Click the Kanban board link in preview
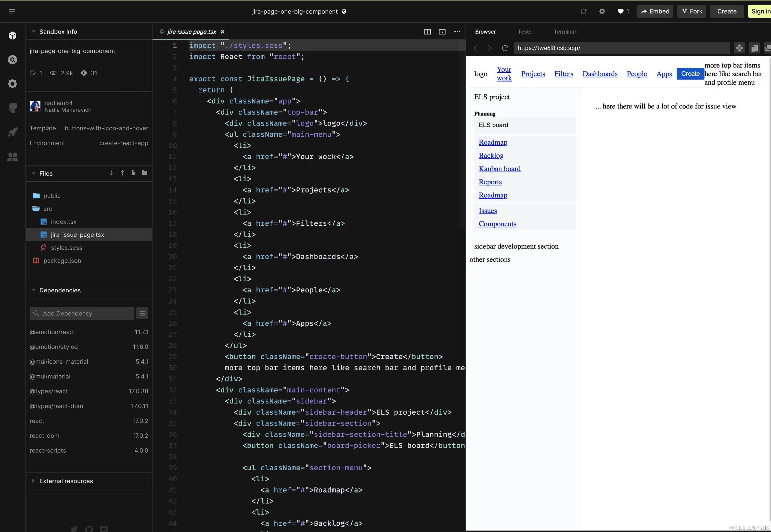The image size is (771, 532). coord(499,169)
